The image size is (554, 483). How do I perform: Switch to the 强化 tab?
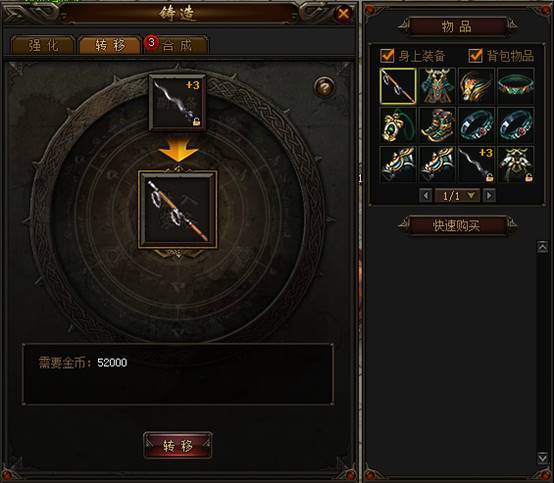[43, 45]
